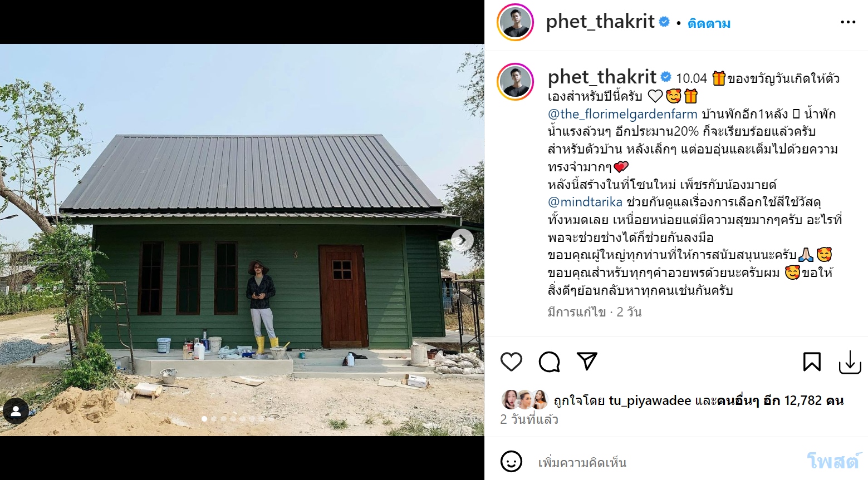Open emoji picker in comment field
868x480 pixels.
point(511,462)
